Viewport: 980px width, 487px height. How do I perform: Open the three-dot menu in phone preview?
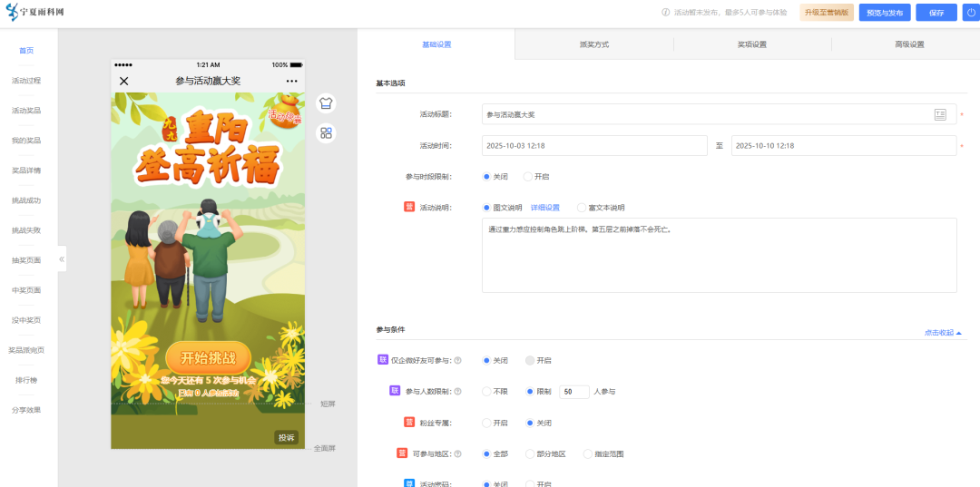[x=292, y=82]
